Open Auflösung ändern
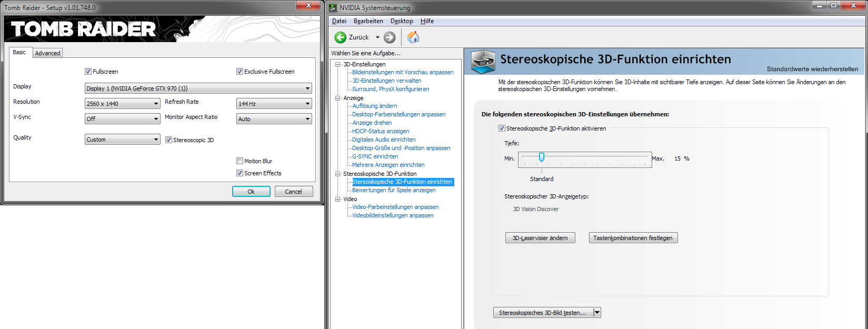Screen dimensions: 868x329 point(375,106)
